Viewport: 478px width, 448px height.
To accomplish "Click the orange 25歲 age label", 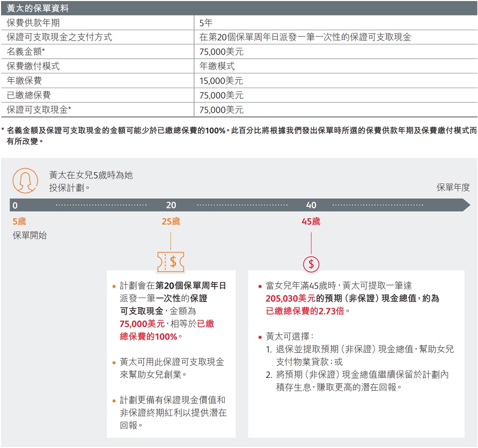I will pyautogui.click(x=170, y=221).
